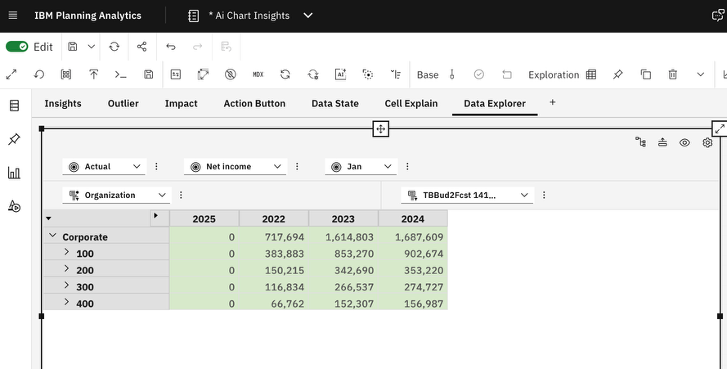Click the MDX editor icon

[258, 74]
